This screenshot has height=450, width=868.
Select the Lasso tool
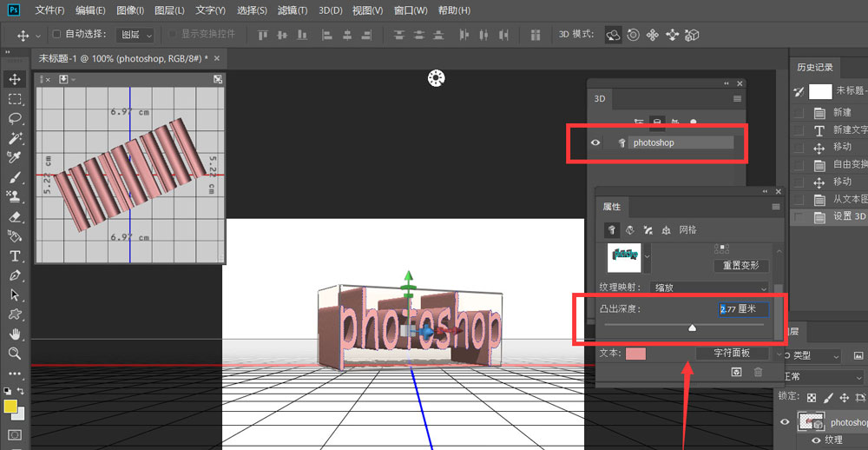click(x=15, y=119)
